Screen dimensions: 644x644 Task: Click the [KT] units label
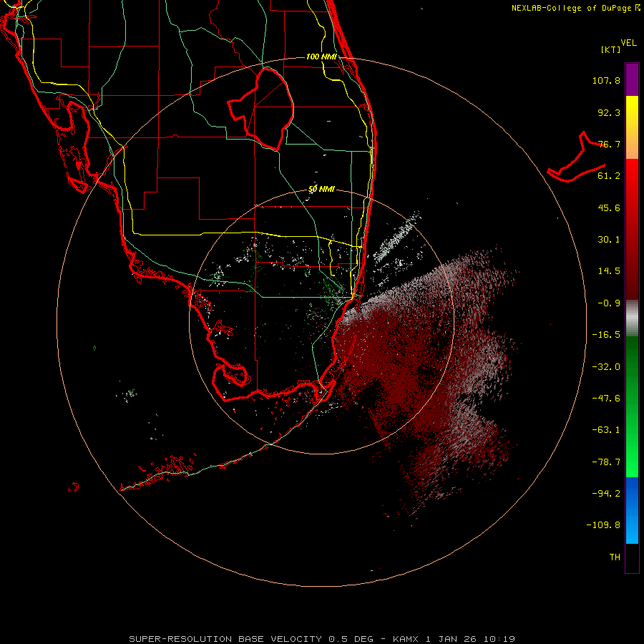611,49
